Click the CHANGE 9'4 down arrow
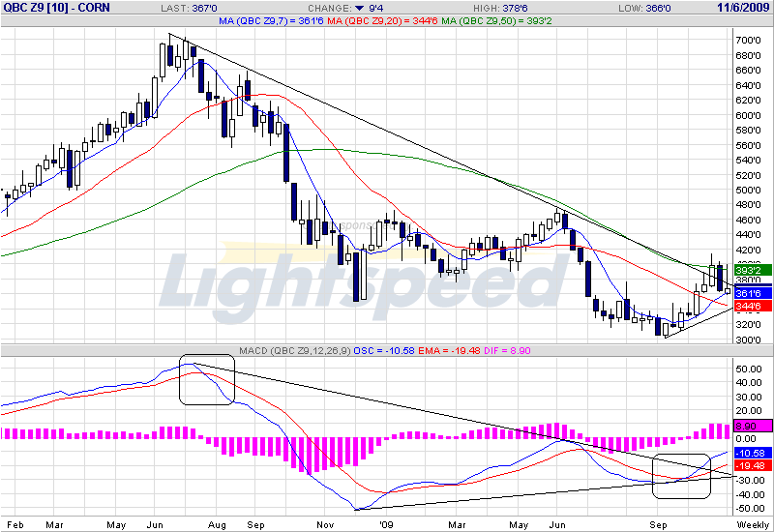Viewport: 774px width, 532px height. pyautogui.click(x=359, y=9)
